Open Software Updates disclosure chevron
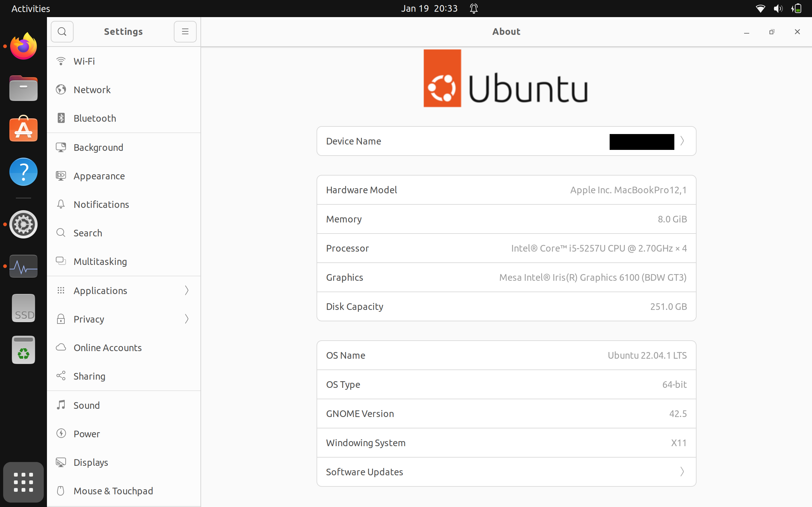 click(682, 472)
